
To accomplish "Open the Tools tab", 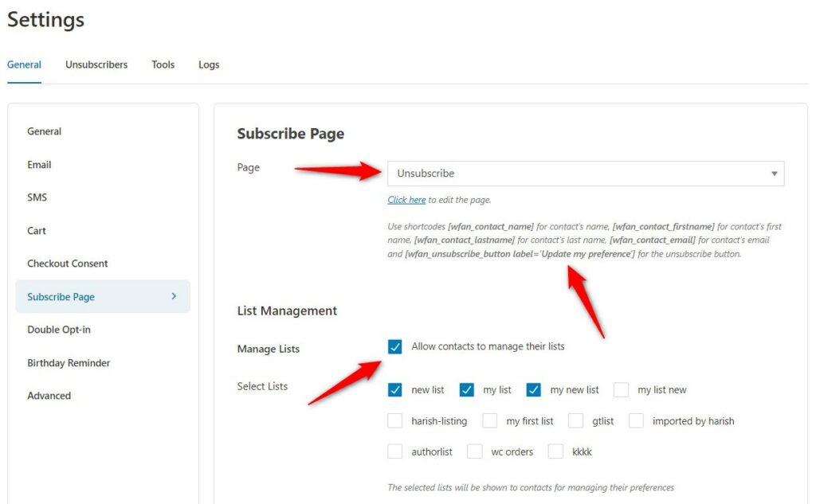I will tap(163, 64).
